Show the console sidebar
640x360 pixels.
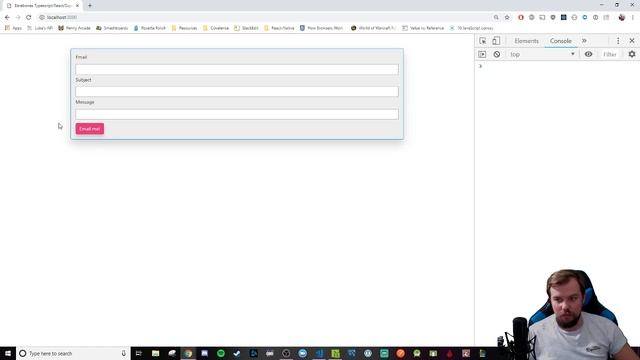tap(482, 54)
